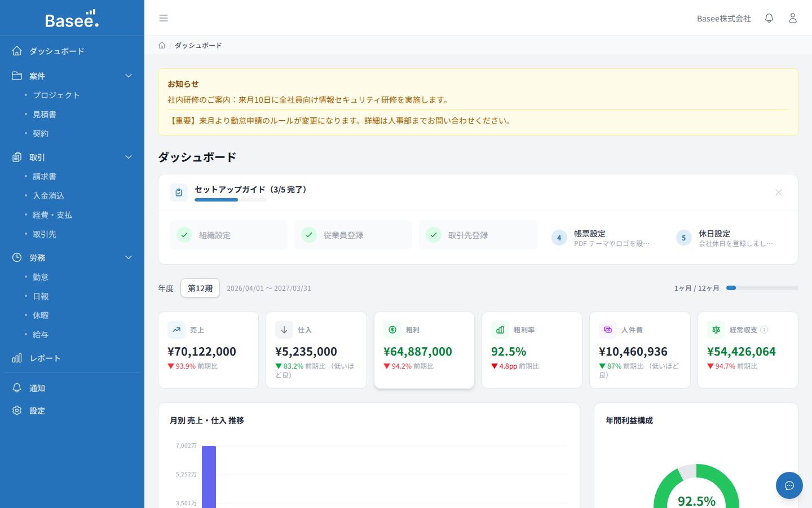Click the 粗利 coin icon

392,330
